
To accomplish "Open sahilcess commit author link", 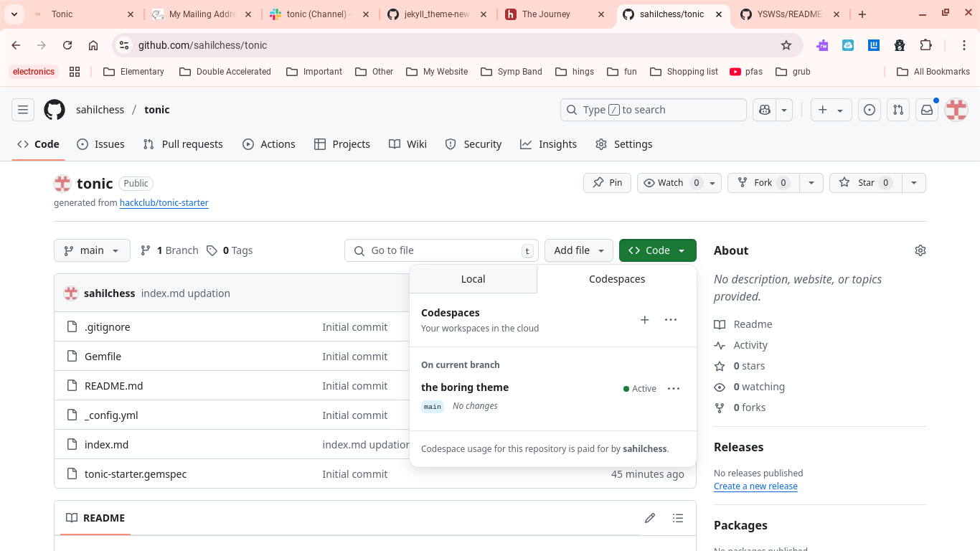I will pyautogui.click(x=109, y=293).
